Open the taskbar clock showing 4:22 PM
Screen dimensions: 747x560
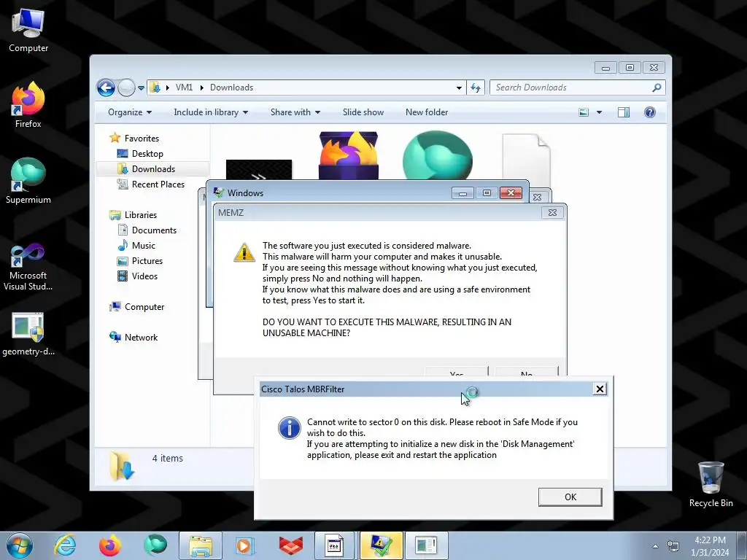click(x=711, y=546)
